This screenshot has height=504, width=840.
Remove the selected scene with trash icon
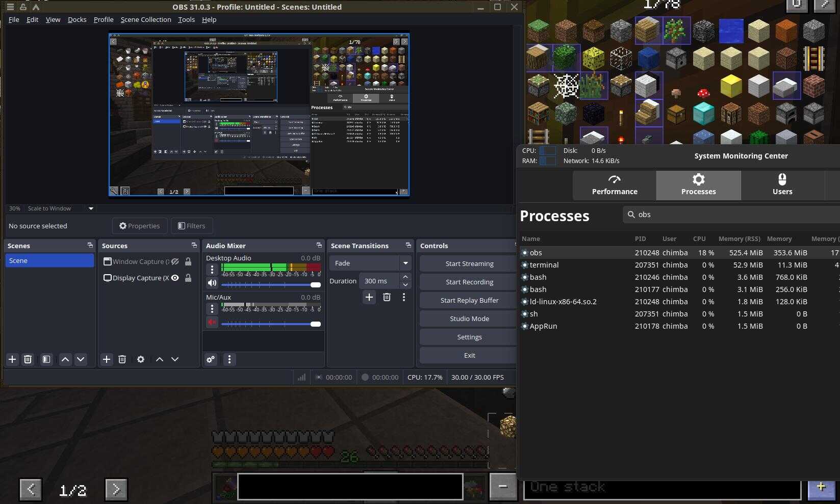pos(28,359)
